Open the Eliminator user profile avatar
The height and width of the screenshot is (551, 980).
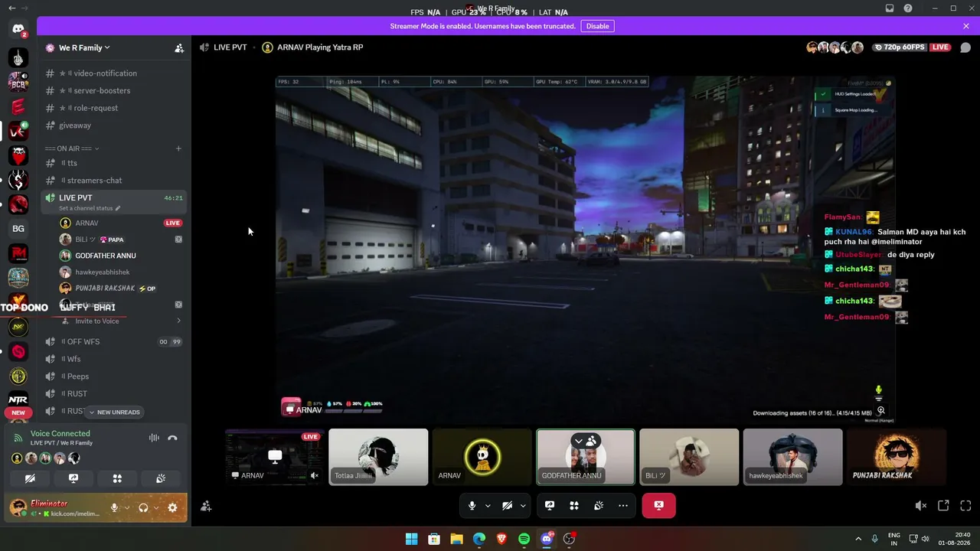click(x=18, y=507)
